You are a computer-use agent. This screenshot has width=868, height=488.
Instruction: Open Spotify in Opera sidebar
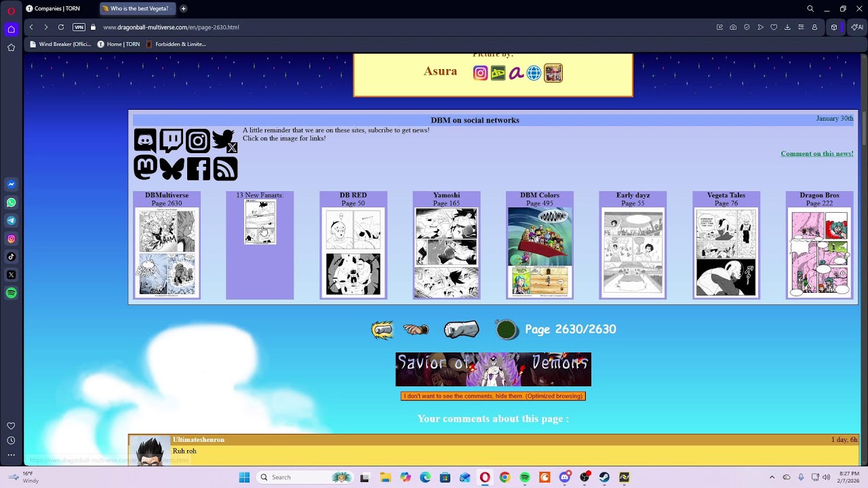pyautogui.click(x=11, y=293)
